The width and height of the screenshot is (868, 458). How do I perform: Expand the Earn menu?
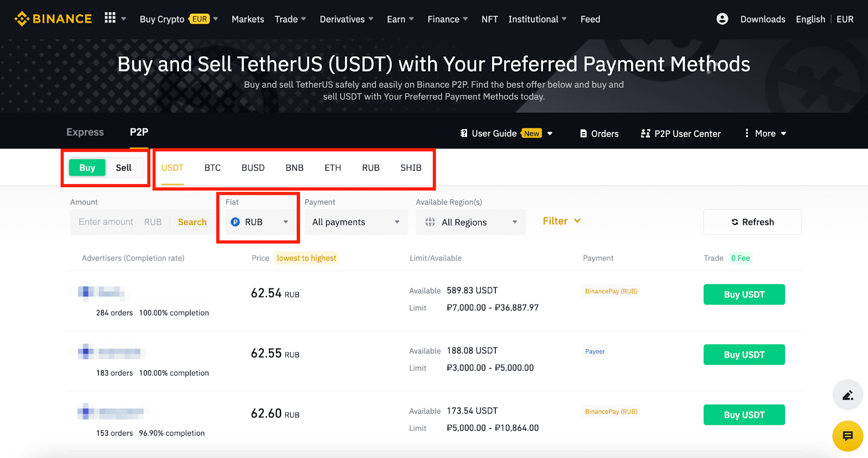coord(400,19)
